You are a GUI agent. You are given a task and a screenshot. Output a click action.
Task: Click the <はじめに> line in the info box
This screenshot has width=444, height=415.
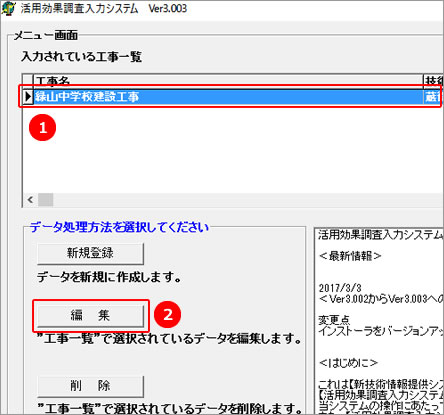pyautogui.click(x=348, y=363)
